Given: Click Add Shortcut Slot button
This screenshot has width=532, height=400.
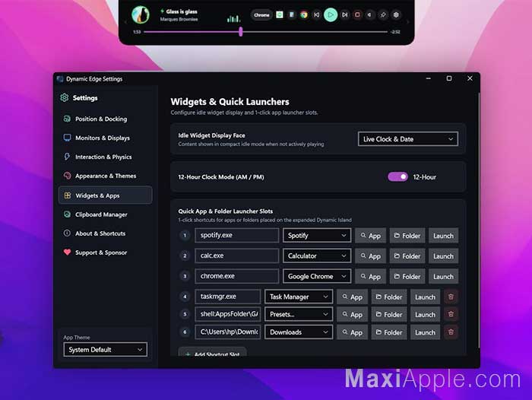Looking at the screenshot, I should click(x=212, y=352).
